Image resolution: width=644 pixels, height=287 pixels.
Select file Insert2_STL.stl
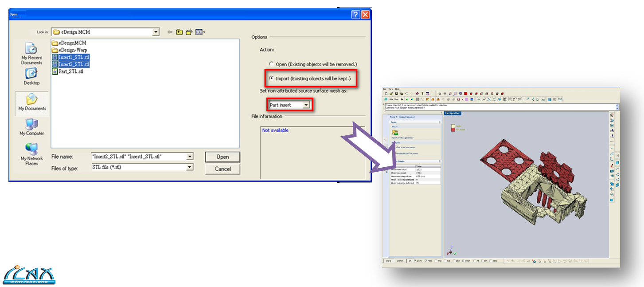click(x=70, y=64)
